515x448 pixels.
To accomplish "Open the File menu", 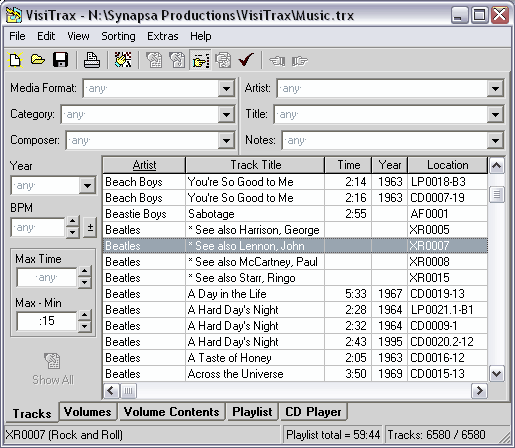I will (17, 36).
